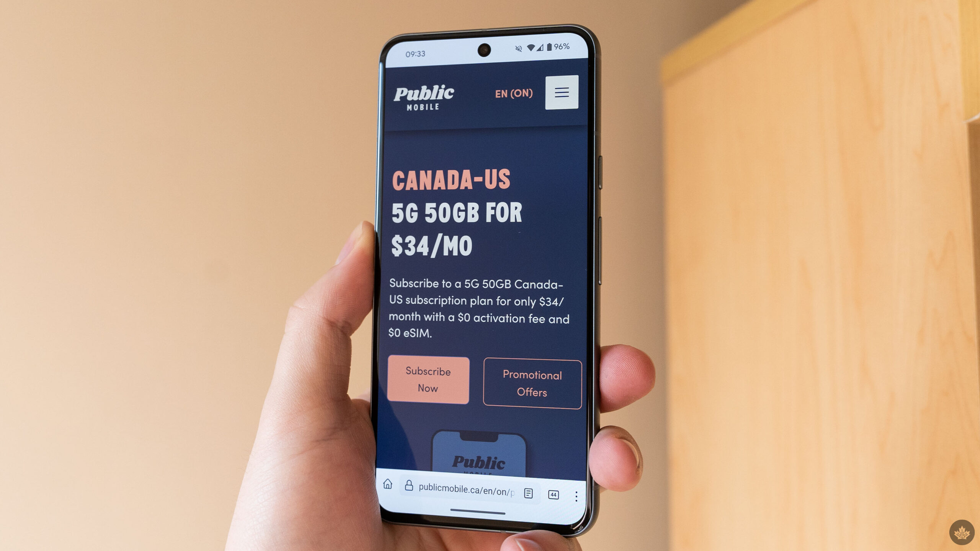View browser reading list icon
980x551 pixels.
[x=529, y=493]
